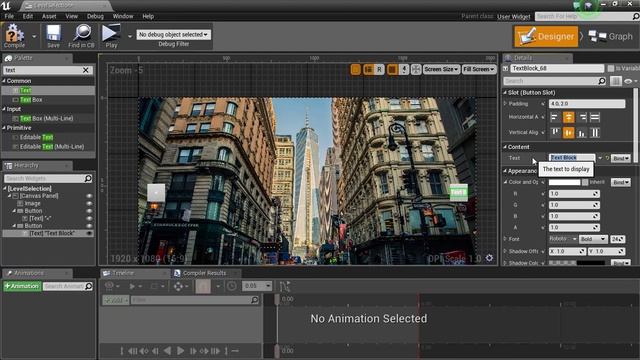Click the Play toolbar icon

pyautogui.click(x=111, y=33)
